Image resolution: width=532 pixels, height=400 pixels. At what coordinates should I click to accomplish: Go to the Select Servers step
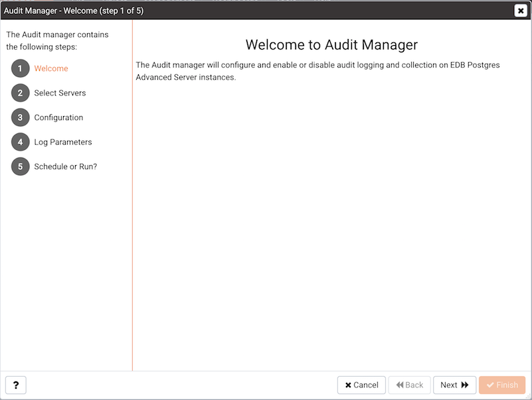pos(60,93)
